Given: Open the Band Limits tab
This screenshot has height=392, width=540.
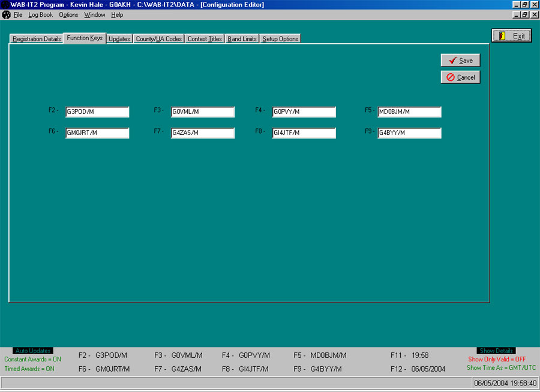Looking at the screenshot, I should pyautogui.click(x=242, y=38).
